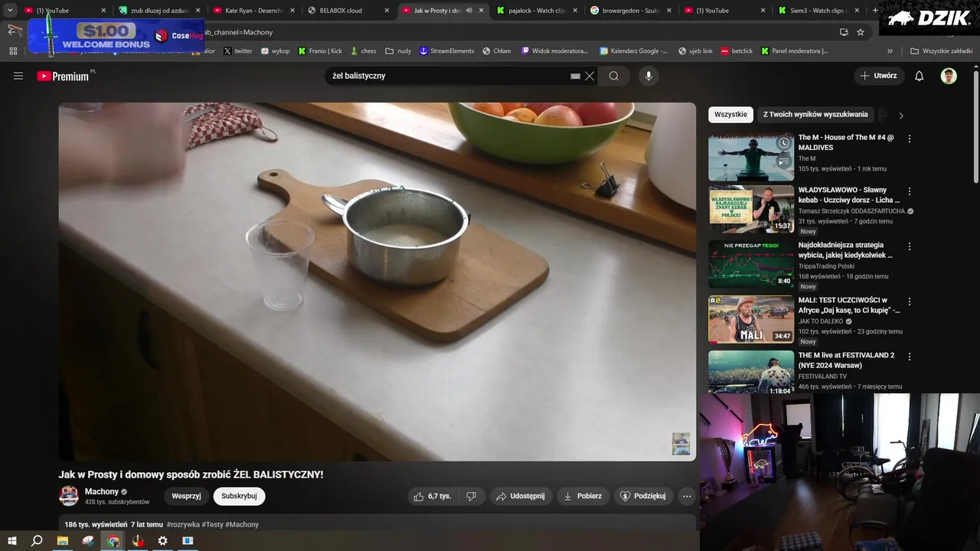Open the MALI 34:47 video thumbnail
Screen dimensions: 980x551
click(x=751, y=319)
